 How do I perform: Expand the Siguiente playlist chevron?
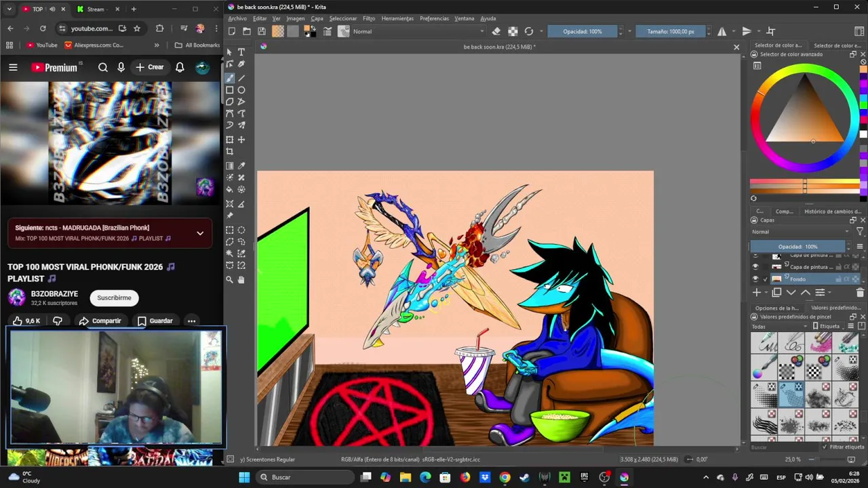point(200,233)
